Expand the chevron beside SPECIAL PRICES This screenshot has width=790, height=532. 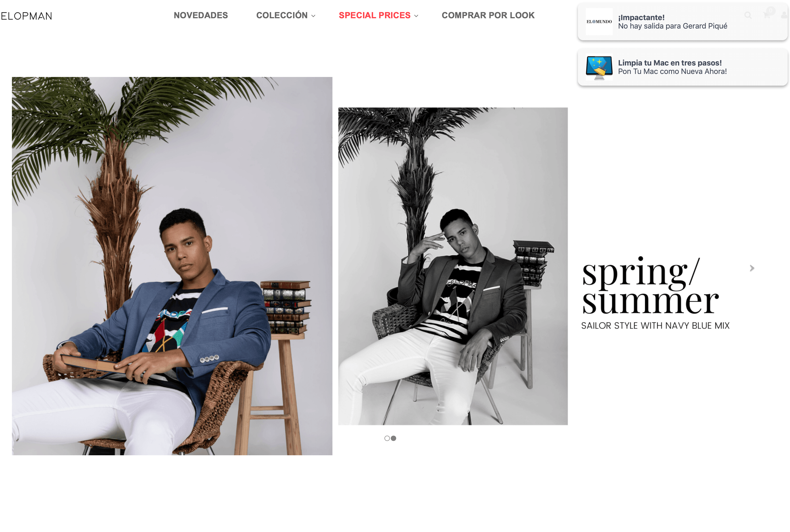pyautogui.click(x=416, y=16)
